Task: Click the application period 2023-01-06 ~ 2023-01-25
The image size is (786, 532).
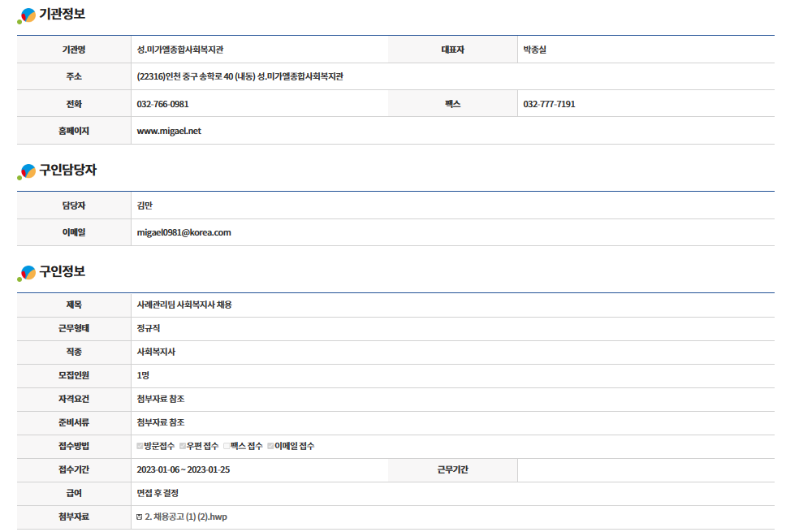Action: 184,469
